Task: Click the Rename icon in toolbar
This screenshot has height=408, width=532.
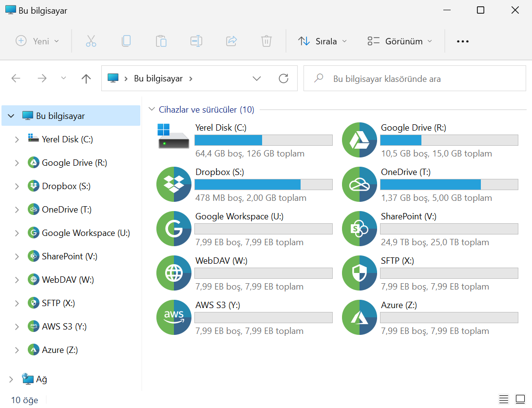Action: click(196, 41)
